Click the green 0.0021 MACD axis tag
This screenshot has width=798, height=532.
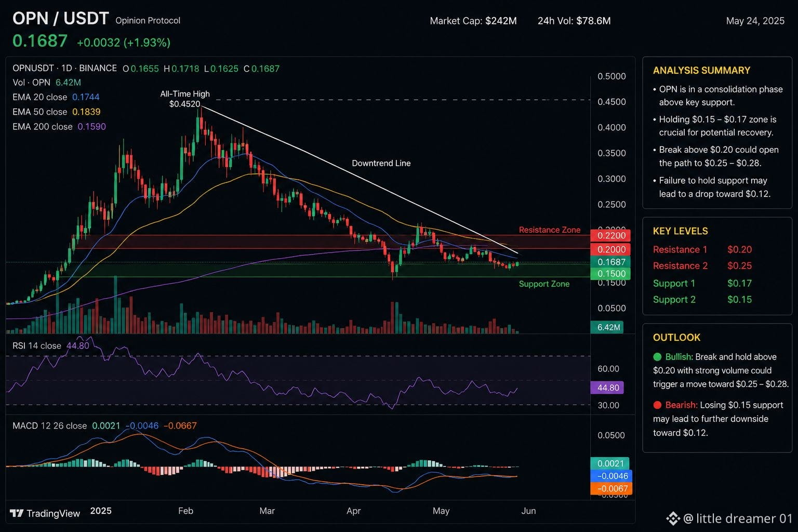pos(610,463)
